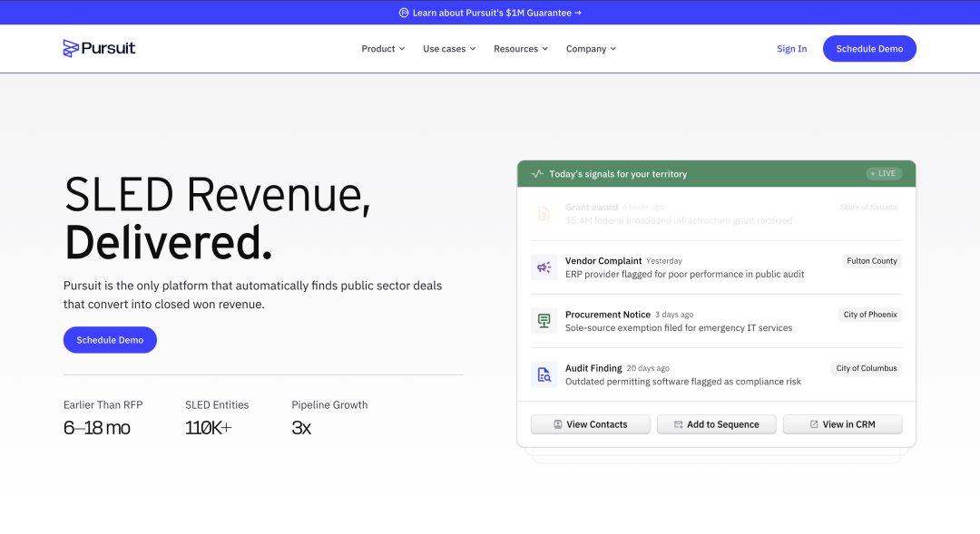The width and height of the screenshot is (980, 534).
Task: Click the Fulton County tag
Action: click(872, 261)
